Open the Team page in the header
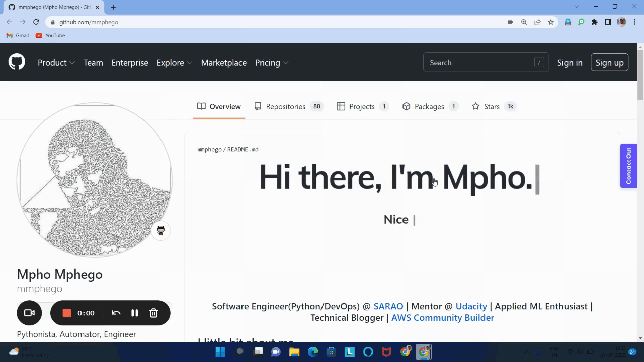This screenshot has height=362, width=644. (93, 63)
